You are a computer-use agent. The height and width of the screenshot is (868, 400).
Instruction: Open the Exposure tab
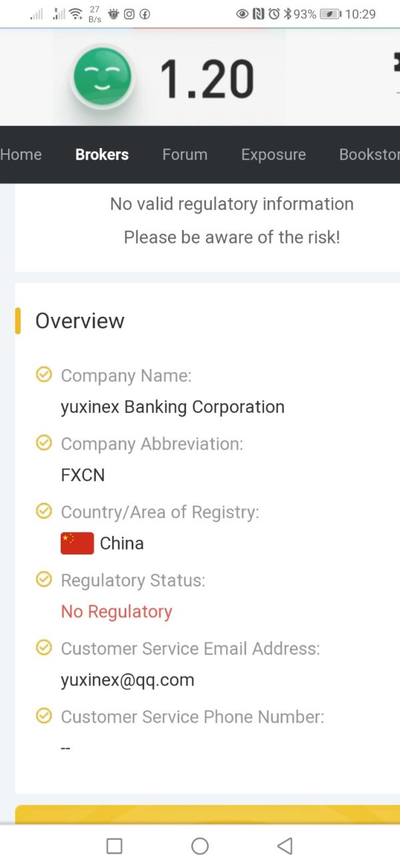point(273,154)
